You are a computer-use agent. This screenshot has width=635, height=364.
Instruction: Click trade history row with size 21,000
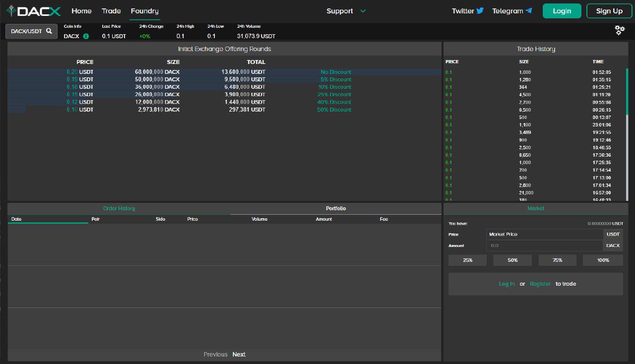[535, 192]
